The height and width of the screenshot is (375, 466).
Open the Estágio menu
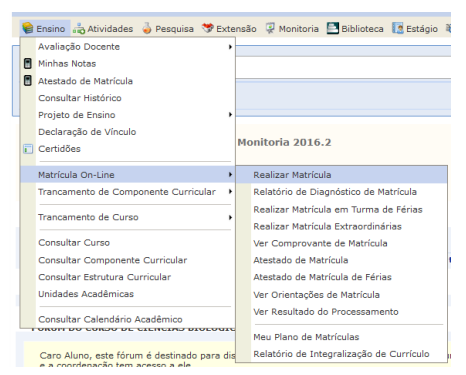[x=415, y=29]
